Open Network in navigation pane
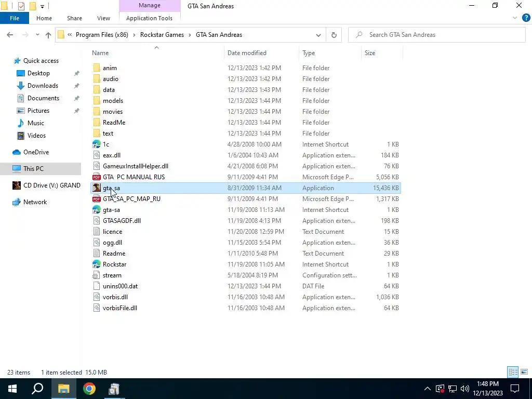Image resolution: width=532 pixels, height=399 pixels. point(35,202)
